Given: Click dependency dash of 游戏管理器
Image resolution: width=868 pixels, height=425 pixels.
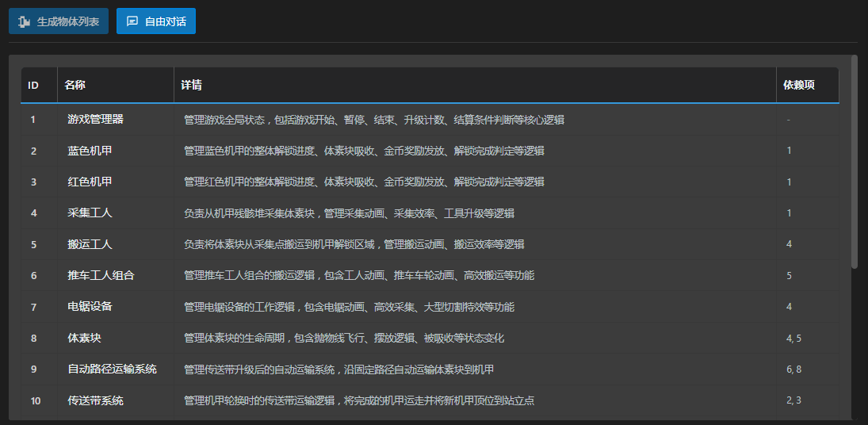Looking at the screenshot, I should [788, 120].
